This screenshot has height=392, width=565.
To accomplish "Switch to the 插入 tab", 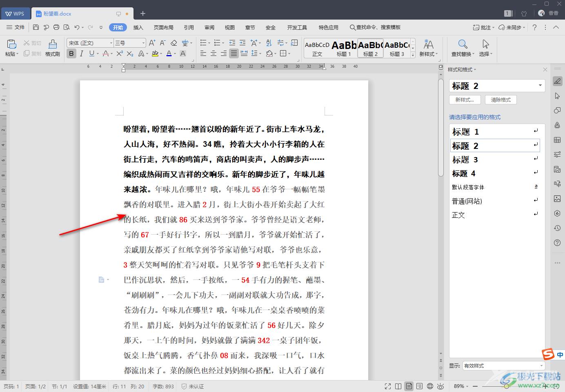I will [138, 27].
